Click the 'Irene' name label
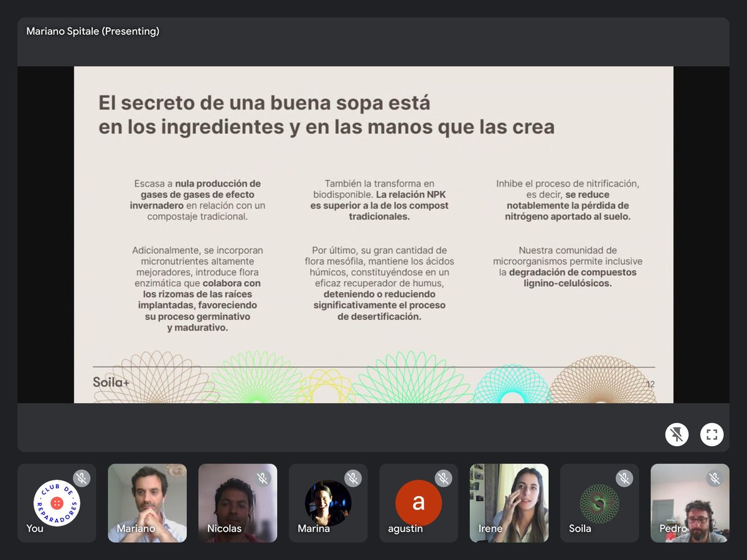The width and height of the screenshot is (747, 560). pyautogui.click(x=490, y=528)
